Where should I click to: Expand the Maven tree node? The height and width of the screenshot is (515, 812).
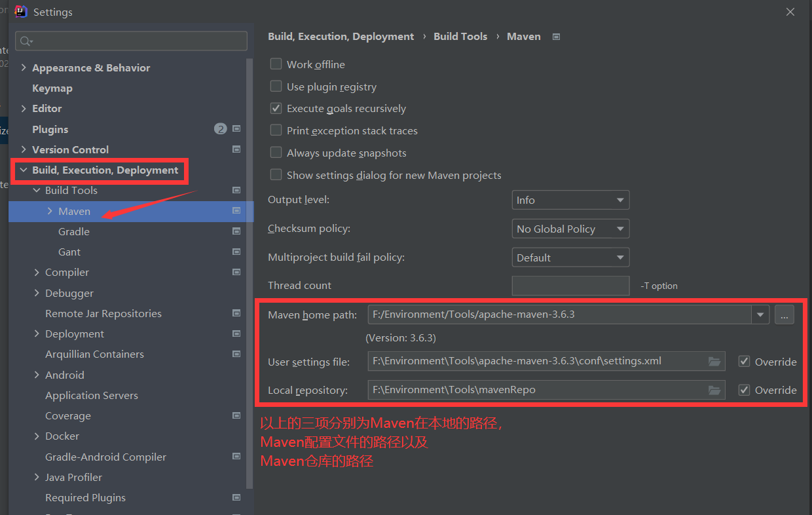point(50,211)
